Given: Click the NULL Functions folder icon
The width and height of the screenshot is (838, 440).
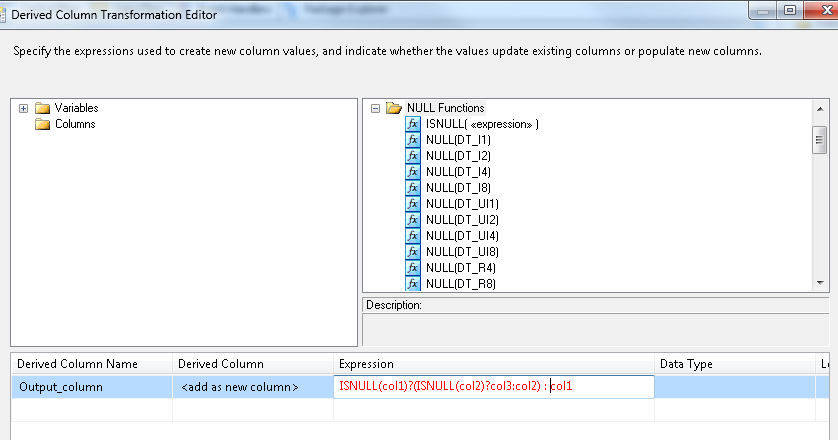Looking at the screenshot, I should click(x=394, y=108).
